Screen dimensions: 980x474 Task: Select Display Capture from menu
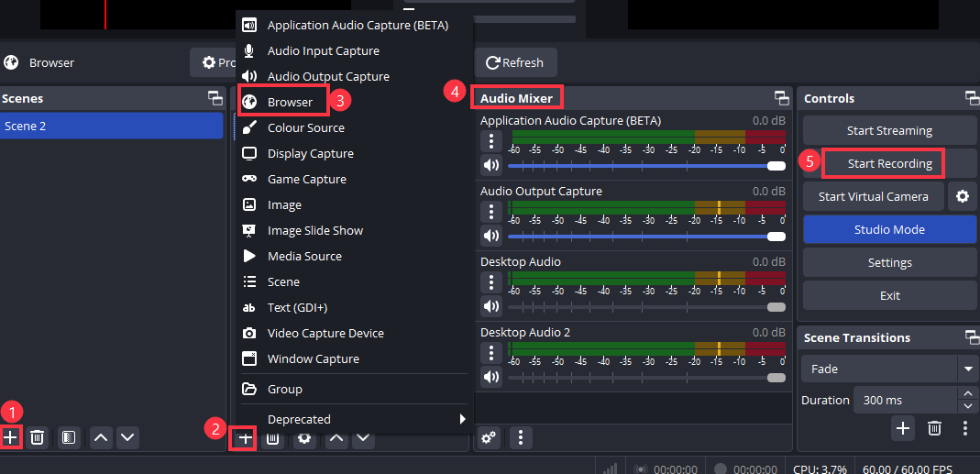pyautogui.click(x=355, y=153)
